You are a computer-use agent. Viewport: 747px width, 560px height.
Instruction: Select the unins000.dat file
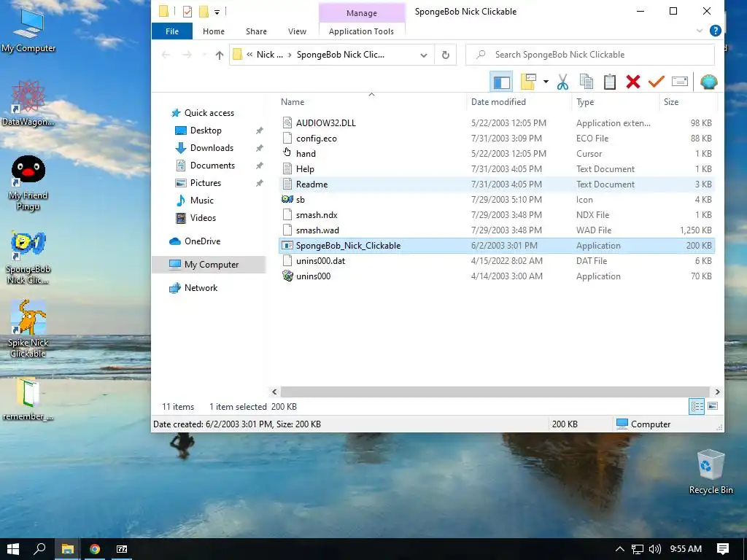coord(497,261)
